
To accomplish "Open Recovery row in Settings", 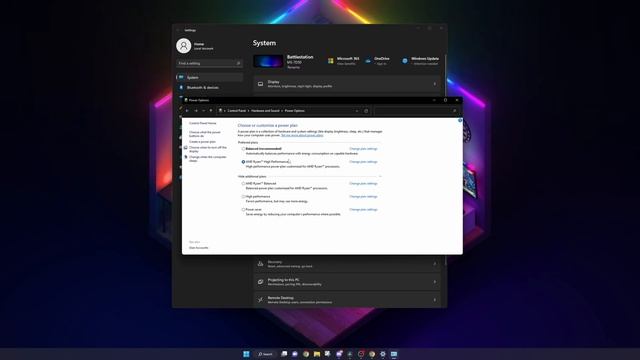I will coord(347,264).
